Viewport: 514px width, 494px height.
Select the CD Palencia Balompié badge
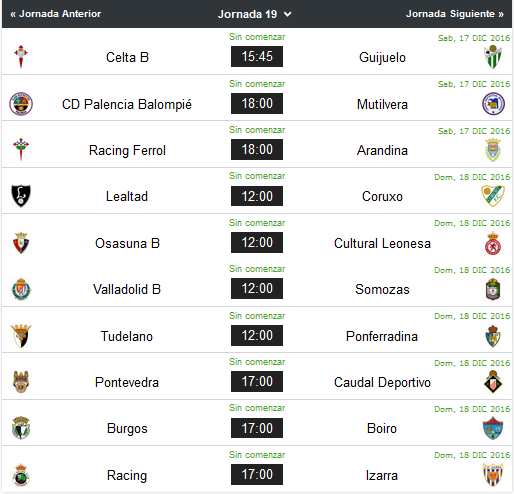pos(21,104)
